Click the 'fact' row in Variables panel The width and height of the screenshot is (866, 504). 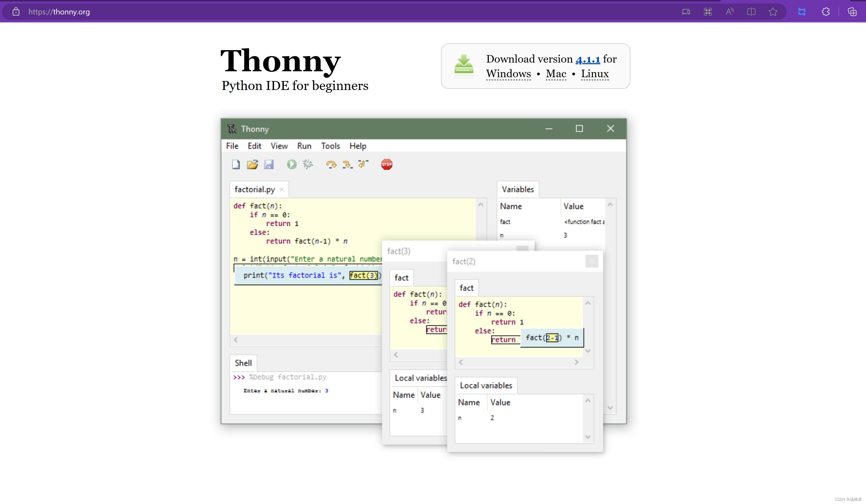(x=551, y=222)
